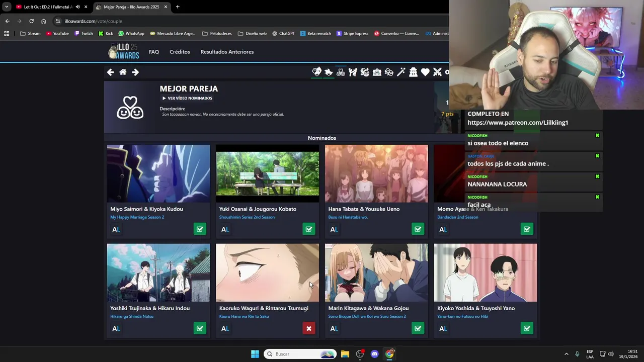Click the Illo Awards 25 logo
This screenshot has width=644, height=362.
click(x=124, y=52)
